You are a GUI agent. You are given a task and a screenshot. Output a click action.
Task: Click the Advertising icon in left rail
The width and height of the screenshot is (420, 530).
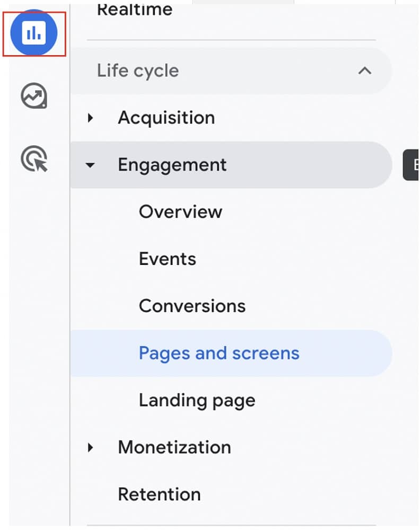tap(33, 158)
